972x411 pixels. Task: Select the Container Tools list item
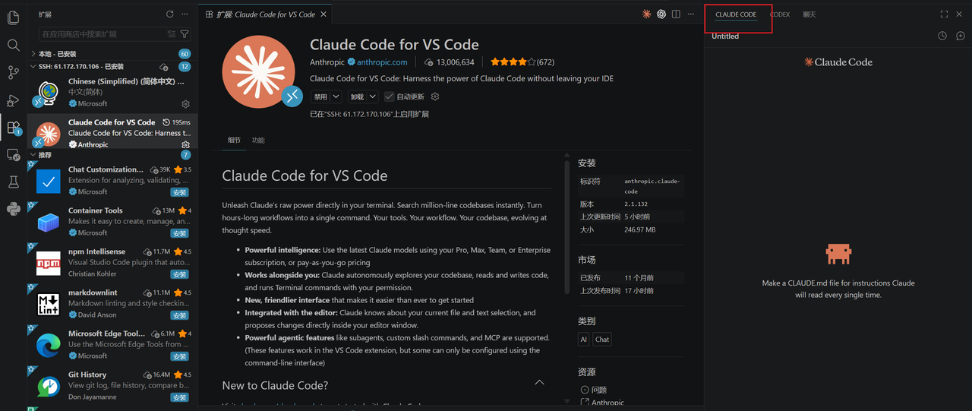113,221
